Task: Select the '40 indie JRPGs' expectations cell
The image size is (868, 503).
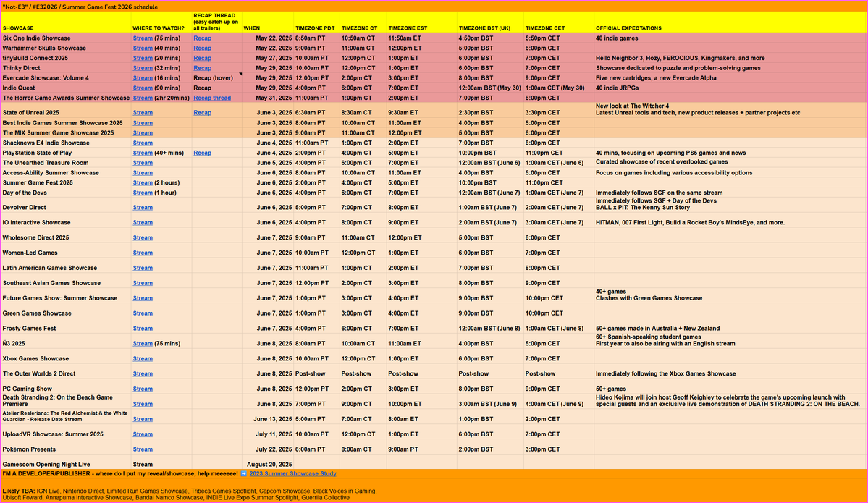Action: 730,88
